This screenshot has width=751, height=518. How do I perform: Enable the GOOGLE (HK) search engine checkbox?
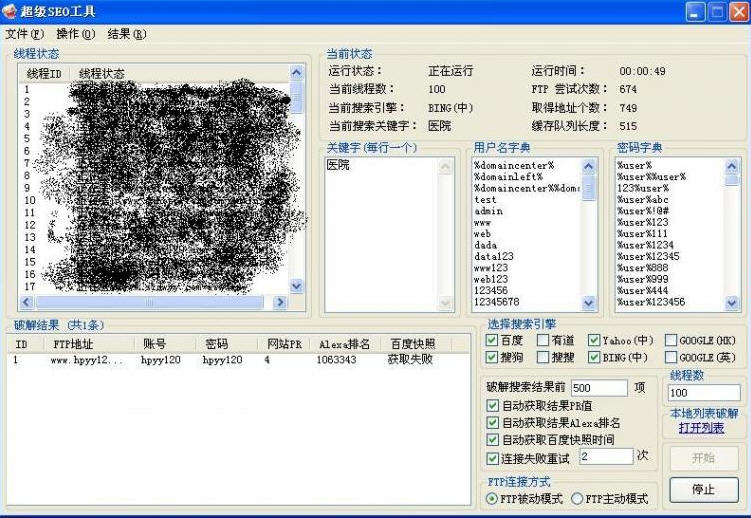(671, 340)
